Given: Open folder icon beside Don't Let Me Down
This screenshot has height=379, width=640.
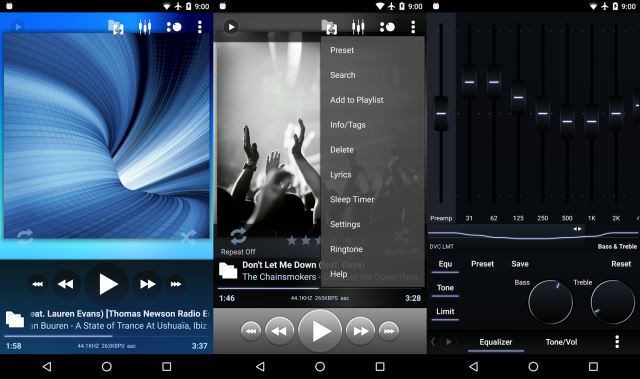Looking at the screenshot, I should [x=228, y=271].
